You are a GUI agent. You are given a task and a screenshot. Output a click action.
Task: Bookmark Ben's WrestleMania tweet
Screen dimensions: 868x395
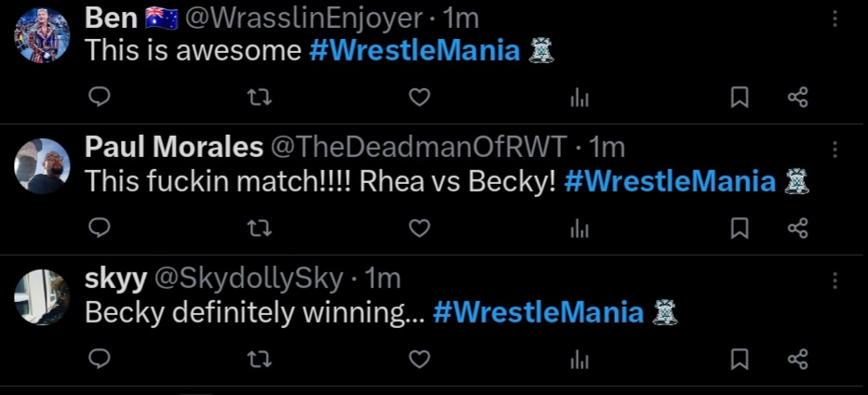click(739, 98)
